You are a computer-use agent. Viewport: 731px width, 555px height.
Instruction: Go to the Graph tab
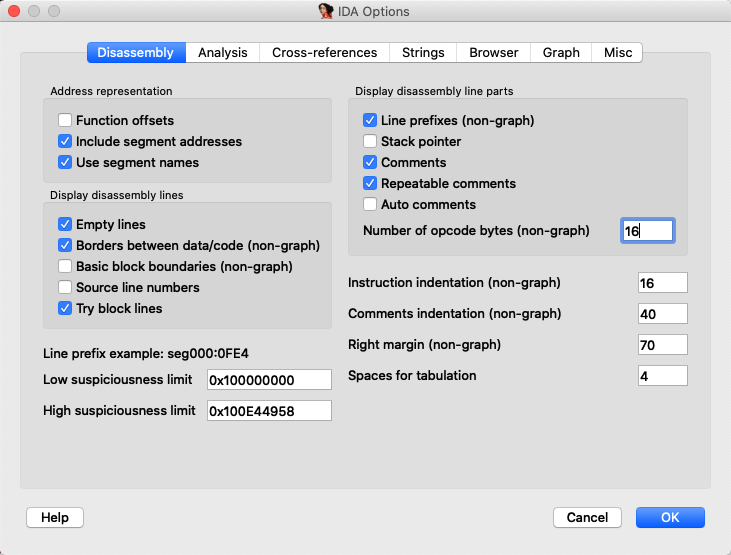pyautogui.click(x=561, y=52)
